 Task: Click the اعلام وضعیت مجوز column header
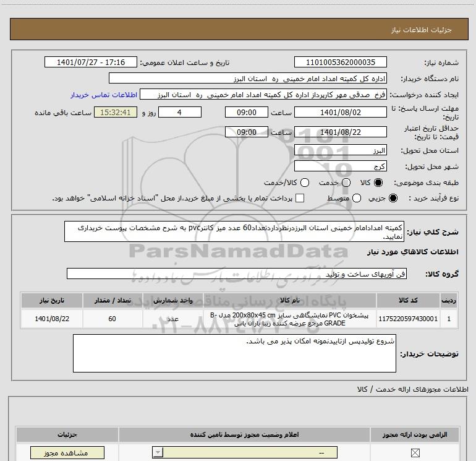(x=244, y=434)
